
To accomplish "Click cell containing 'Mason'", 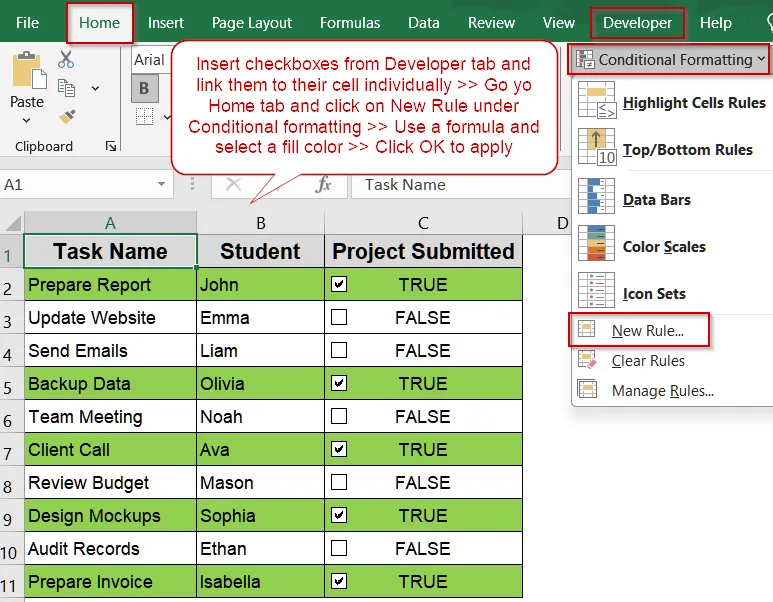I will click(260, 482).
